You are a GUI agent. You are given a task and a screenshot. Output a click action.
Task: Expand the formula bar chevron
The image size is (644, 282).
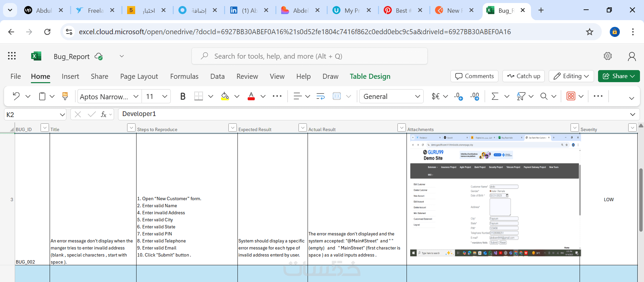pyautogui.click(x=633, y=114)
